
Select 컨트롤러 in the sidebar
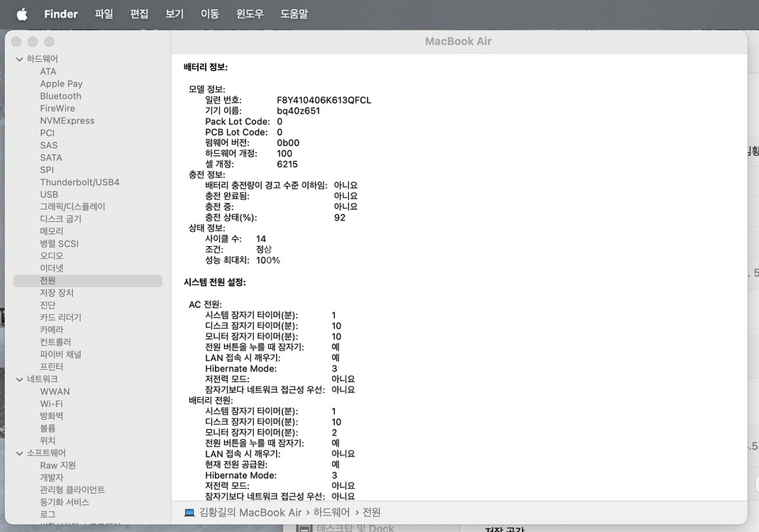click(x=55, y=342)
